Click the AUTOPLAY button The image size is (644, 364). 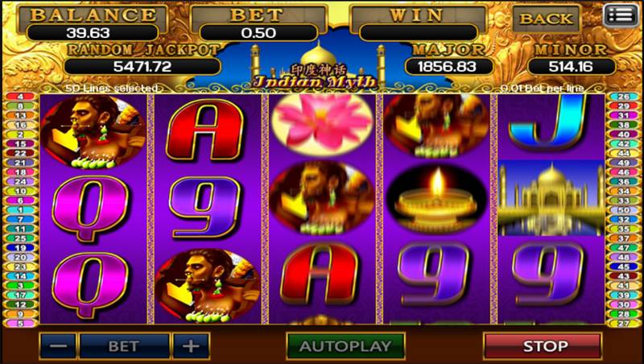[x=345, y=346]
